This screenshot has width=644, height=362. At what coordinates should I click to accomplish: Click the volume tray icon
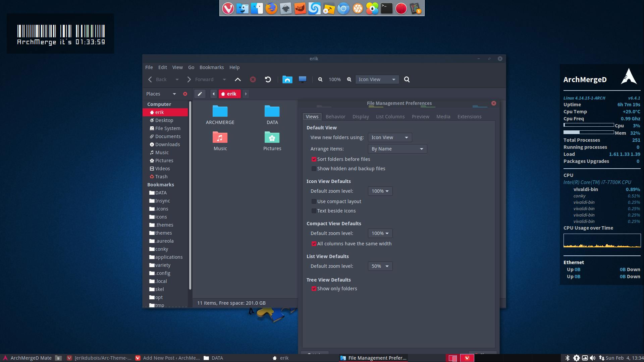click(x=593, y=358)
